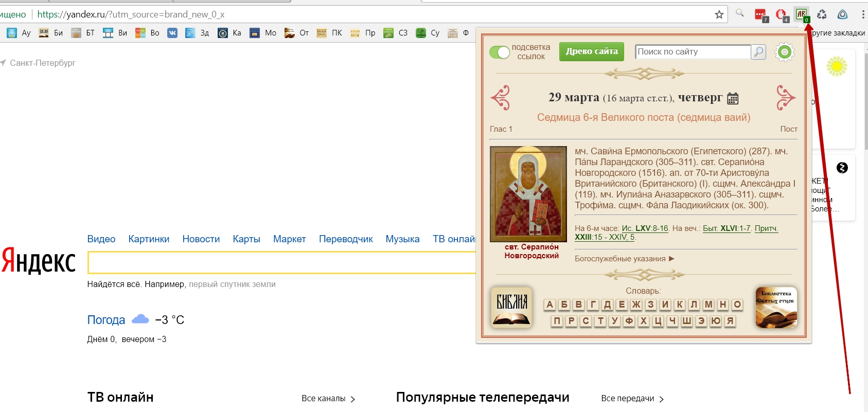
Task: Expand Все передачи chevron
Action: (661, 399)
